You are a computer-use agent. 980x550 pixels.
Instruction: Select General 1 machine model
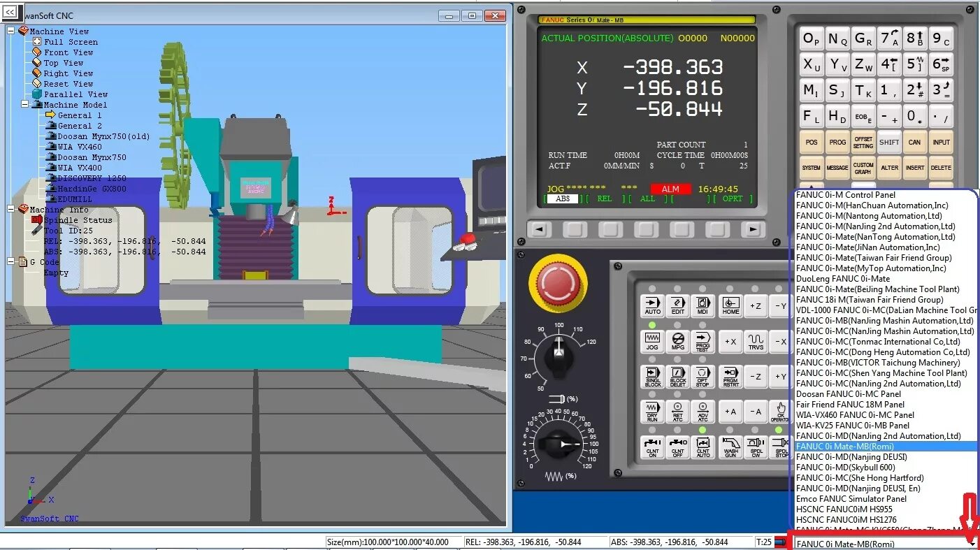pyautogui.click(x=80, y=115)
